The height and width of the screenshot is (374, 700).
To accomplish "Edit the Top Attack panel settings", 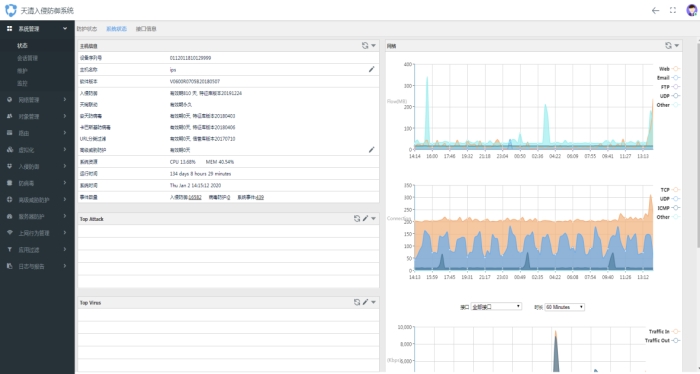I will click(366, 218).
